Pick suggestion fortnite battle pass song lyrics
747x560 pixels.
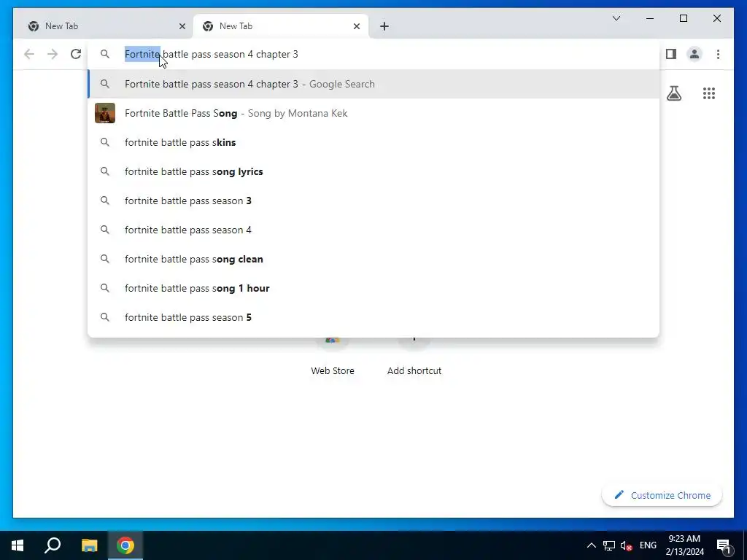click(374, 171)
